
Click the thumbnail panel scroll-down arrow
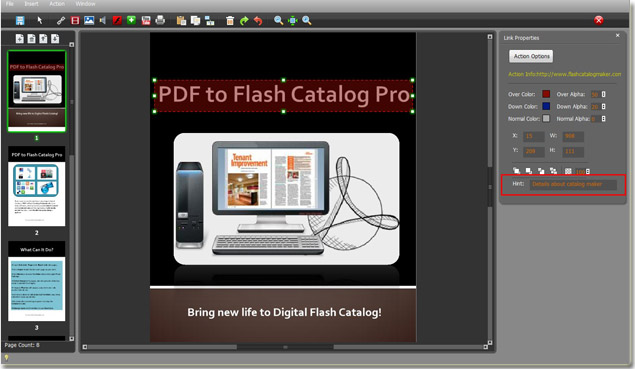pyautogui.click(x=72, y=339)
